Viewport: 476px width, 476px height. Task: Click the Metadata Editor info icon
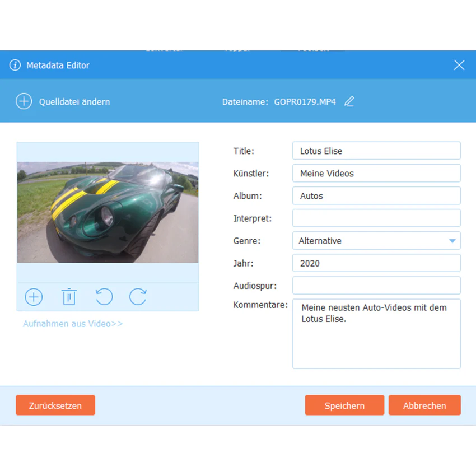15,65
